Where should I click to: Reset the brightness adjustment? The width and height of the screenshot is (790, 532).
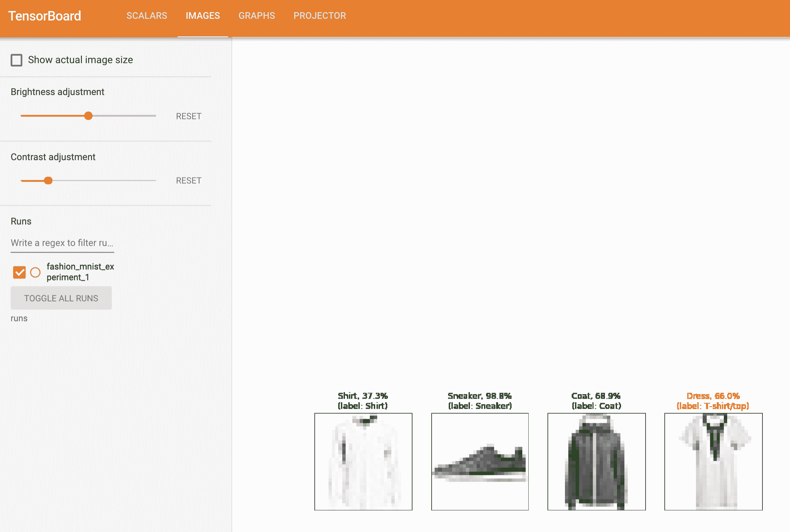pos(188,116)
